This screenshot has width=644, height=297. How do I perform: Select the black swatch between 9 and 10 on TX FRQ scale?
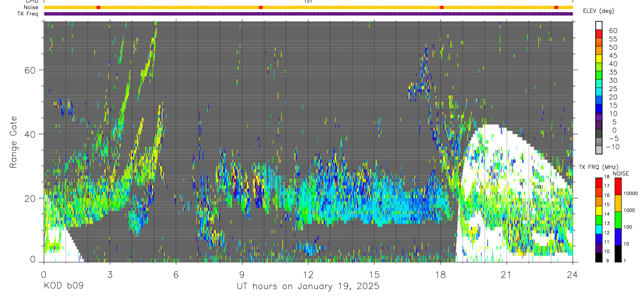[x=599, y=257]
